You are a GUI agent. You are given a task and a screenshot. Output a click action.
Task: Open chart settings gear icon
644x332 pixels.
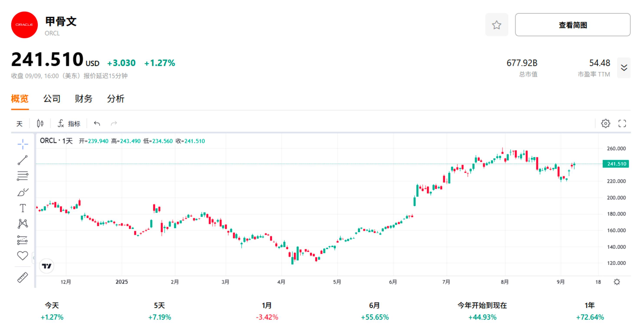click(x=606, y=123)
